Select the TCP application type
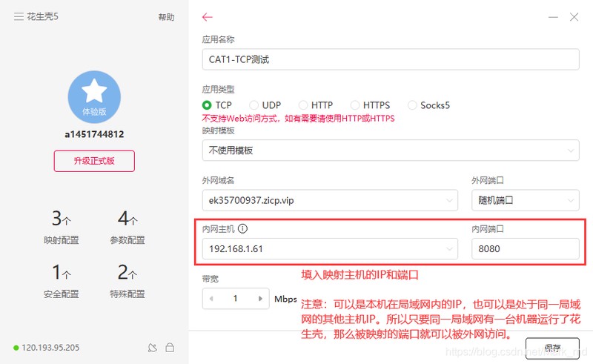593x364 pixels. 217,105
